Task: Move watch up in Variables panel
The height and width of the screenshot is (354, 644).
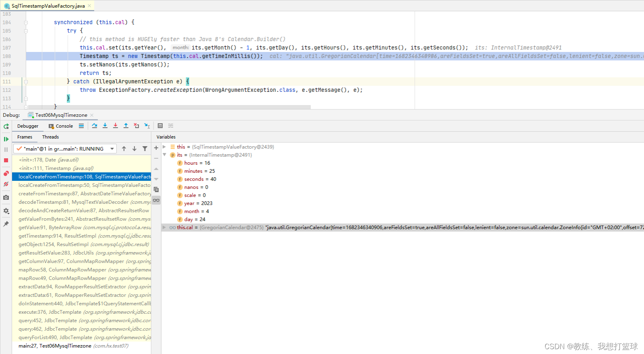Action: click(x=156, y=169)
